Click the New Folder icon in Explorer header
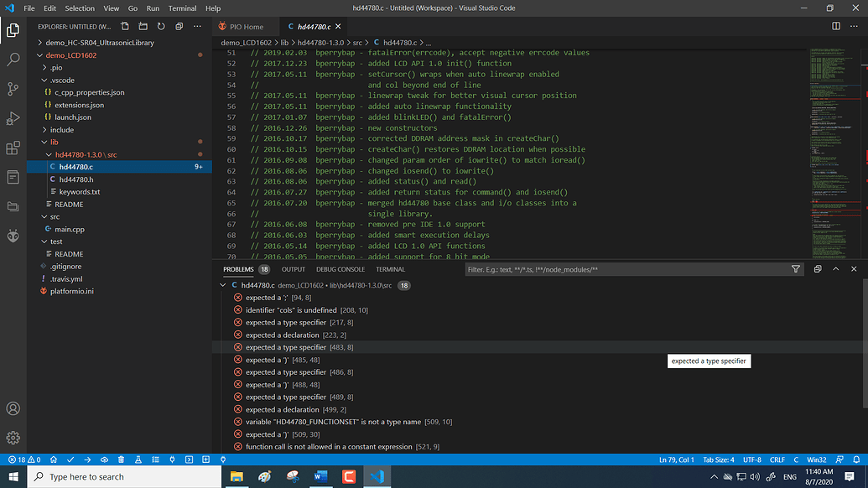This screenshot has height=488, width=868. point(143,27)
